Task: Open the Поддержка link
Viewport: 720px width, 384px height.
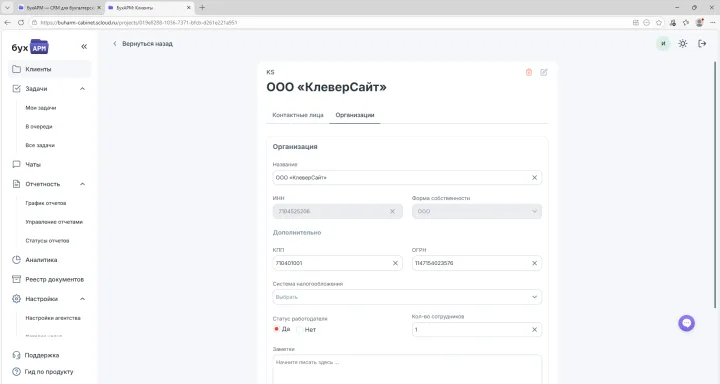Action: pyautogui.click(x=42, y=356)
